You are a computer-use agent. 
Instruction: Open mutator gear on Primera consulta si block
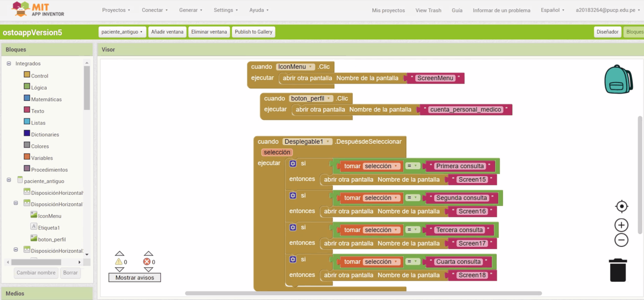click(x=293, y=164)
